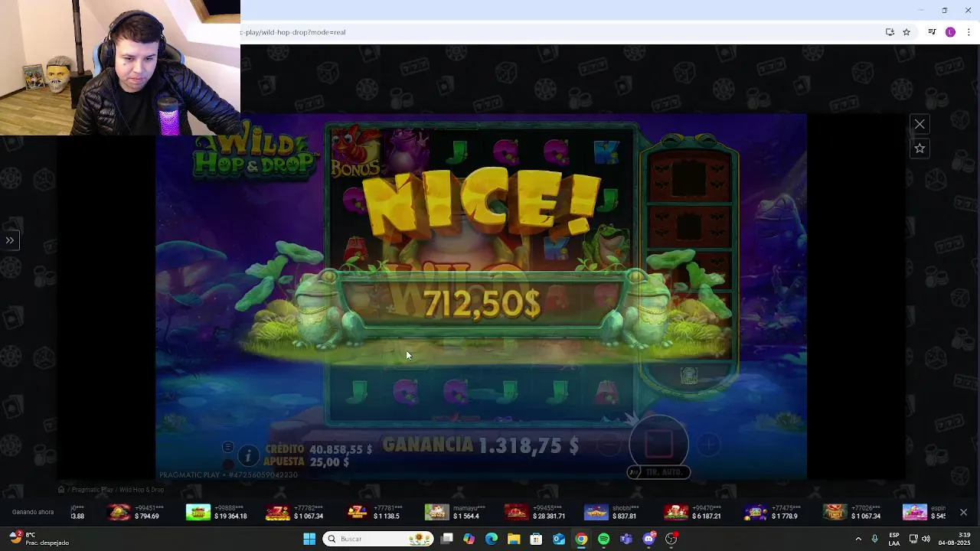Open Spotify from the taskbar

coord(604,539)
